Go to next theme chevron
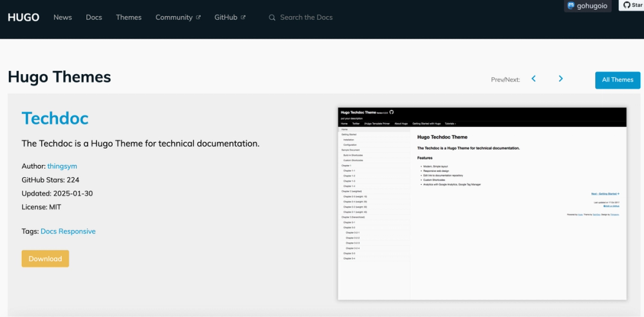This screenshot has height=317, width=644. [561, 79]
